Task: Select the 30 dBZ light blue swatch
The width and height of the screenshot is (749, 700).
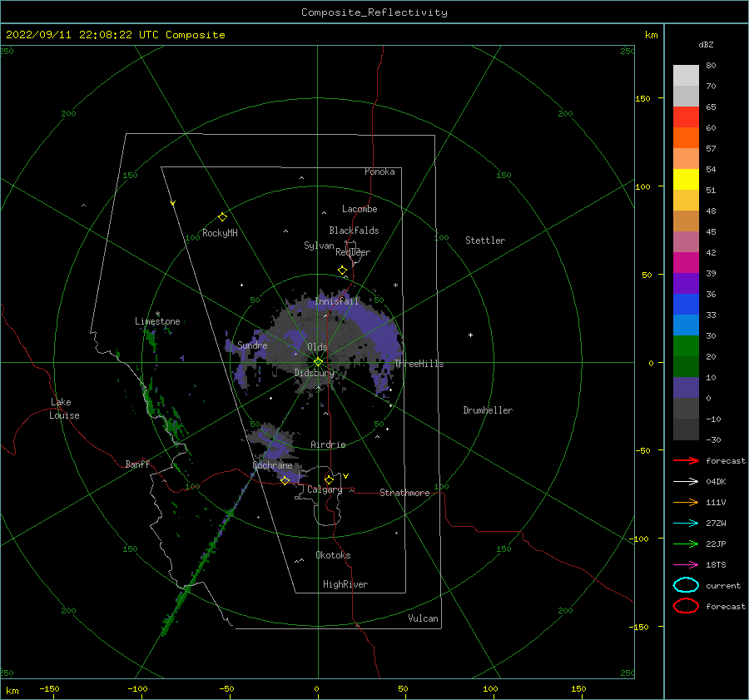Action: click(x=686, y=325)
